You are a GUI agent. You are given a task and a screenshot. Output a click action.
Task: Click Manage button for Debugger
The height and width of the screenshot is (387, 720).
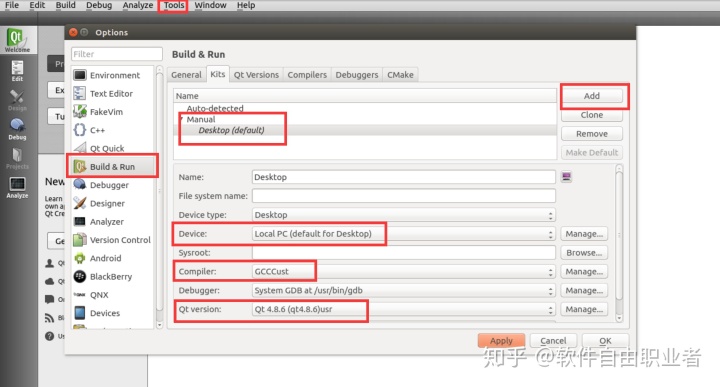click(x=584, y=290)
